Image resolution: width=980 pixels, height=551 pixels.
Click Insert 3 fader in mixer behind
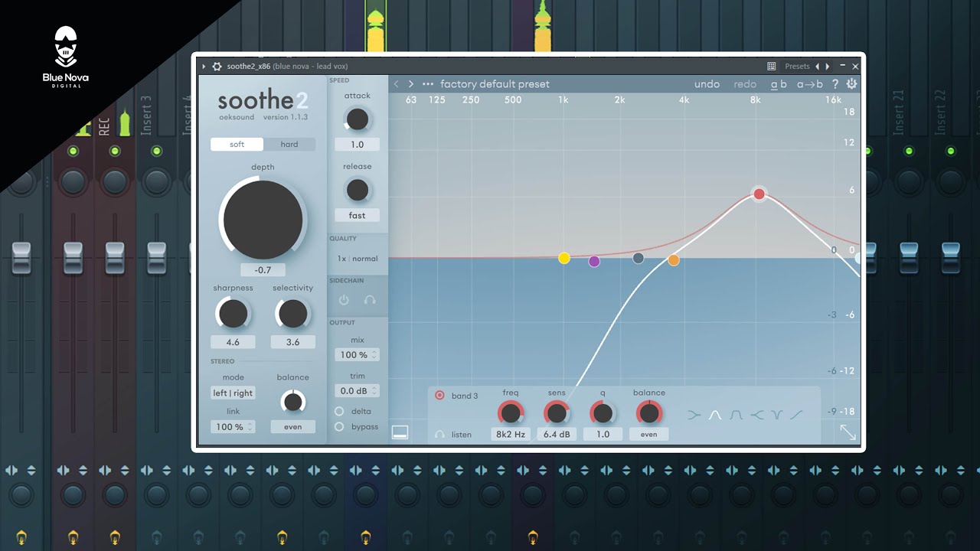coord(156,257)
